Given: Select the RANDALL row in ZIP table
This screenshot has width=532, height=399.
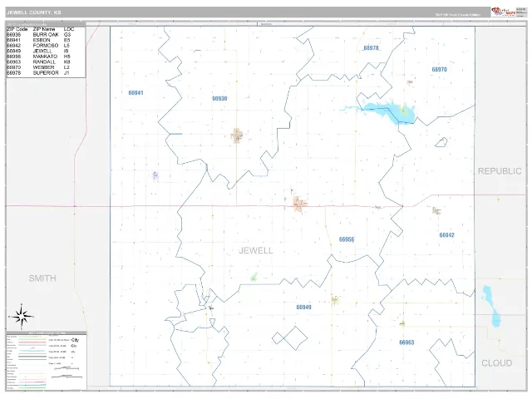Looking at the screenshot, I should [39, 62].
